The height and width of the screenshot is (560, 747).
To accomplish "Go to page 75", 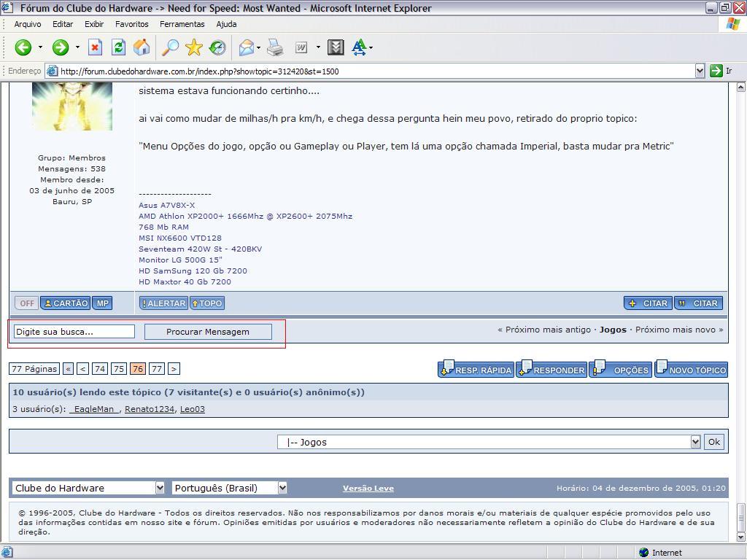I will pos(119,368).
